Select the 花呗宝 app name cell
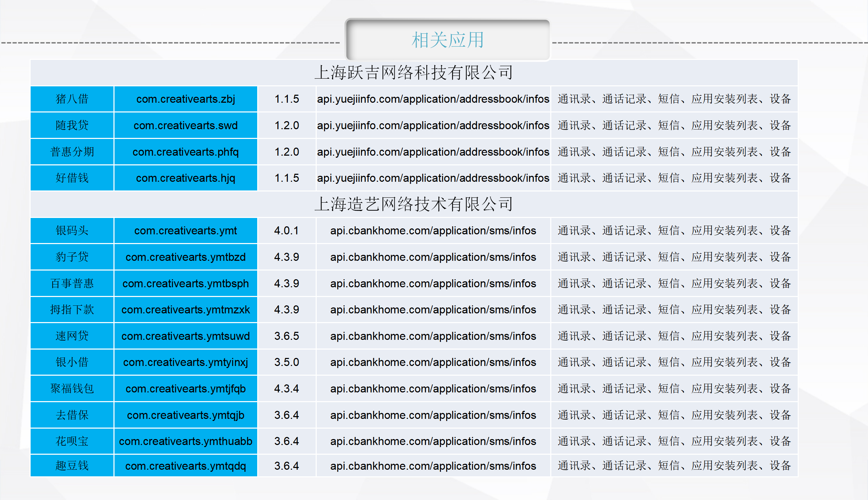The image size is (868, 500). (72, 441)
